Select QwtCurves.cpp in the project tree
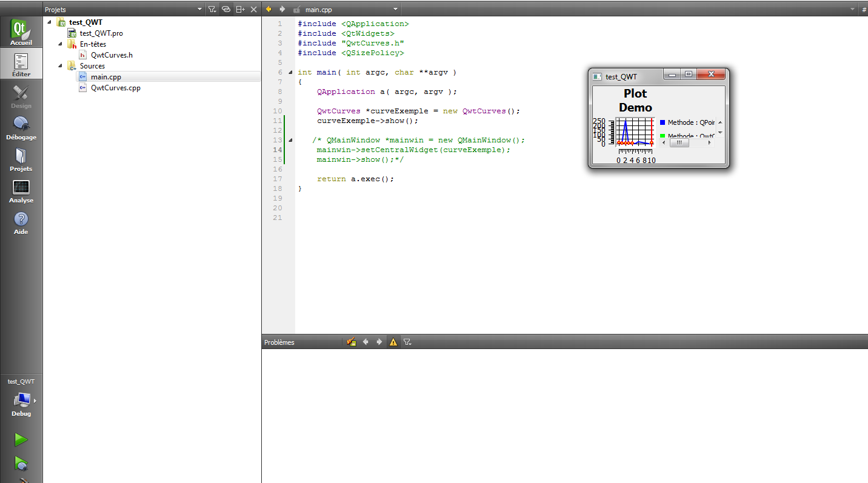 pyautogui.click(x=115, y=88)
